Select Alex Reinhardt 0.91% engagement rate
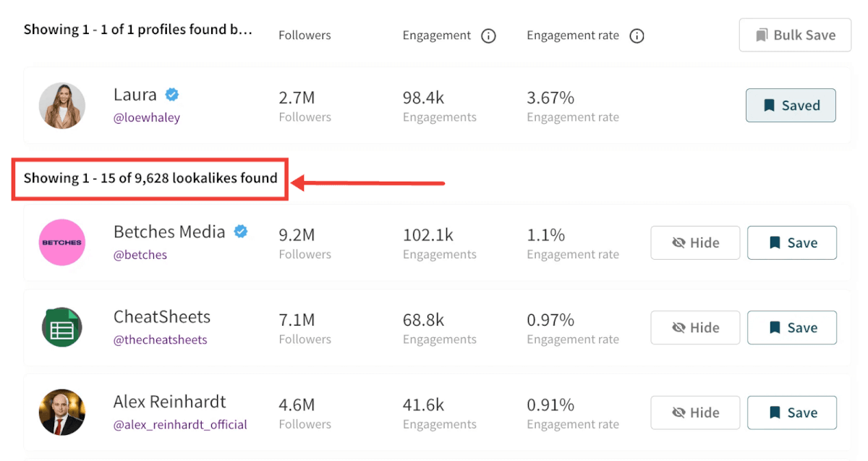 click(550, 405)
